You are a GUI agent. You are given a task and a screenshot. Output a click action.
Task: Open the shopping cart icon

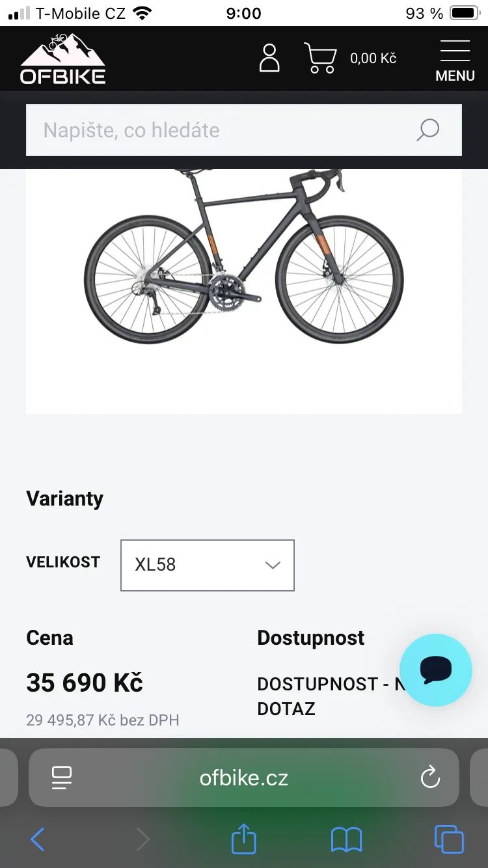pos(320,59)
